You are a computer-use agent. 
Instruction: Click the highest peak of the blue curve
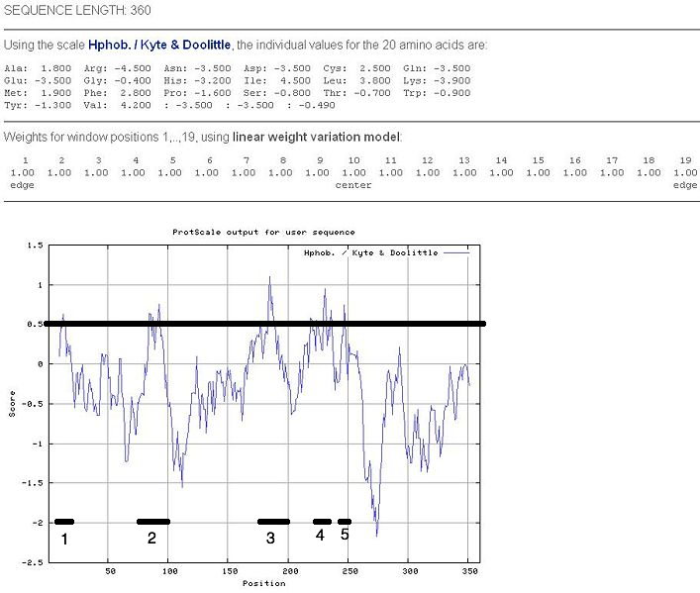(269, 278)
